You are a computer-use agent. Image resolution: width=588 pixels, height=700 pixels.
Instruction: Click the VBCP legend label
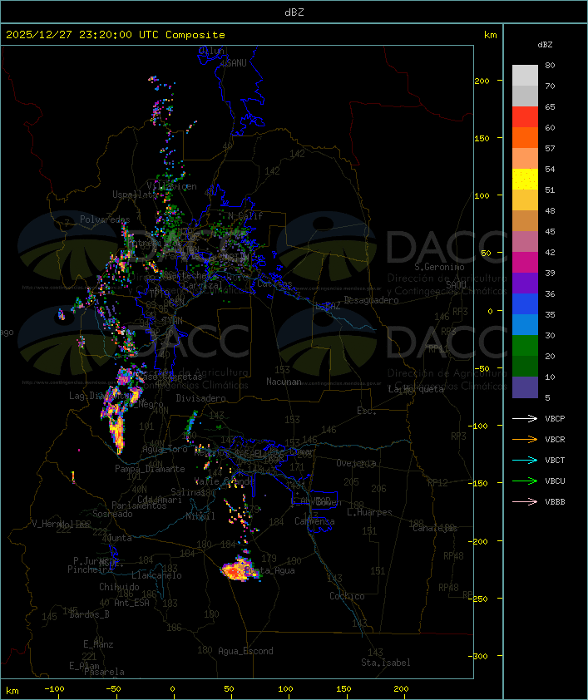555,419
